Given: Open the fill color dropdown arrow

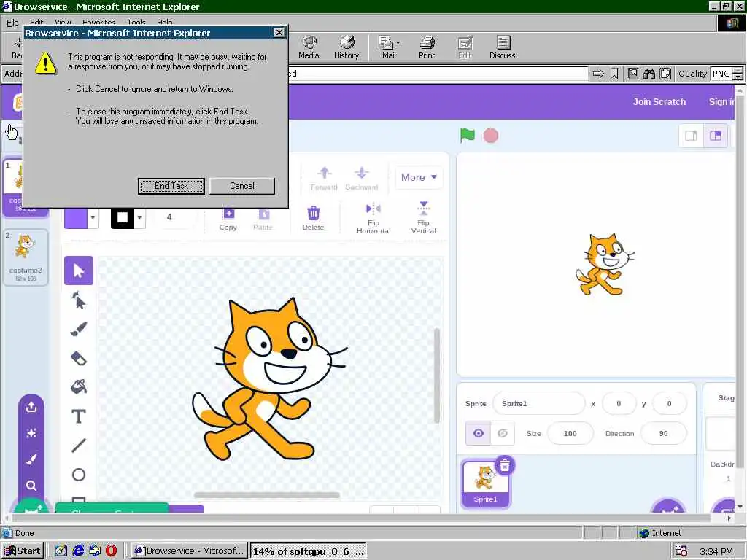Looking at the screenshot, I should point(93,217).
